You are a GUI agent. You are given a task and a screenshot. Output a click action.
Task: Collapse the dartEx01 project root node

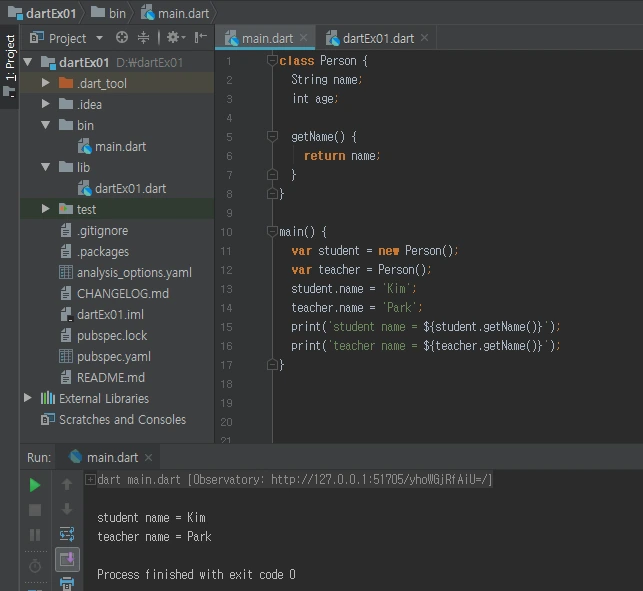(28, 62)
